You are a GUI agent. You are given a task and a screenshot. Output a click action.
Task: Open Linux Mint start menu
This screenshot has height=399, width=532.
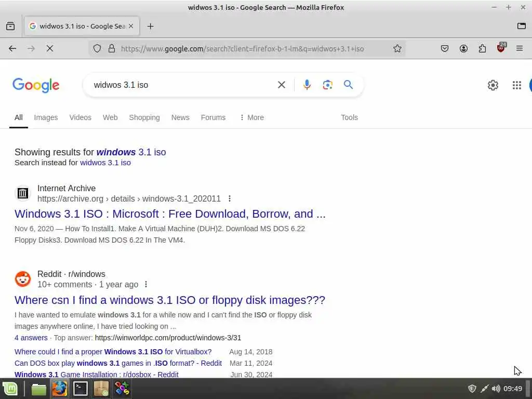click(10, 389)
